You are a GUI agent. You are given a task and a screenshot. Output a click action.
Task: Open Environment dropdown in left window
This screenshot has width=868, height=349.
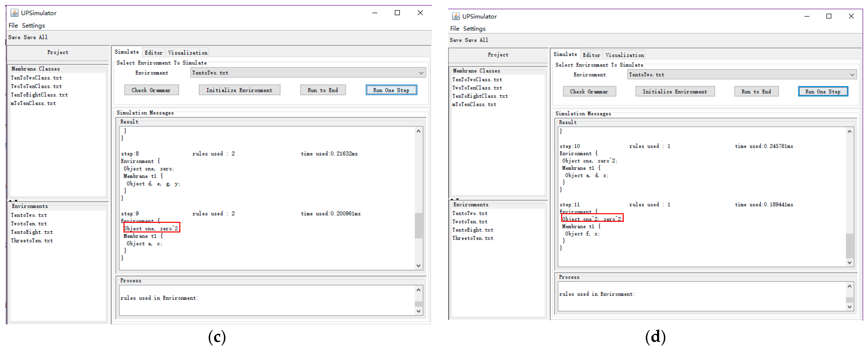point(421,73)
